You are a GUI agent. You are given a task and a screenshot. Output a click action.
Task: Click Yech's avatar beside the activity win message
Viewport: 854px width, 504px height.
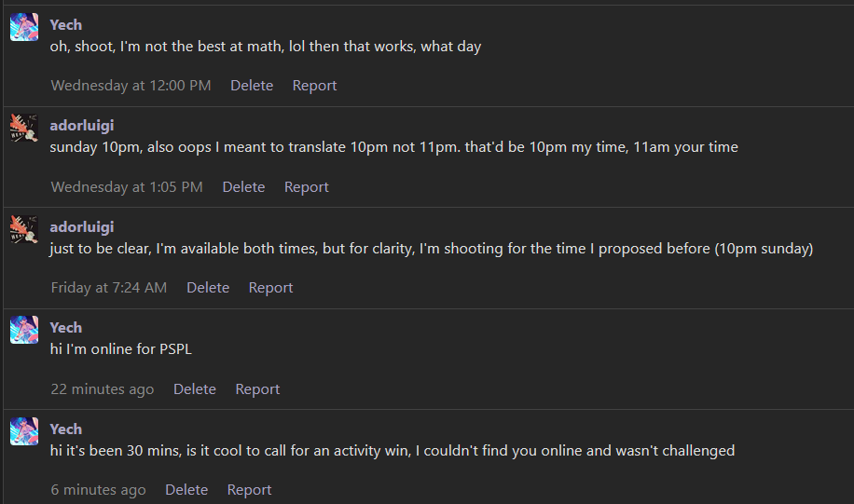pos(24,431)
